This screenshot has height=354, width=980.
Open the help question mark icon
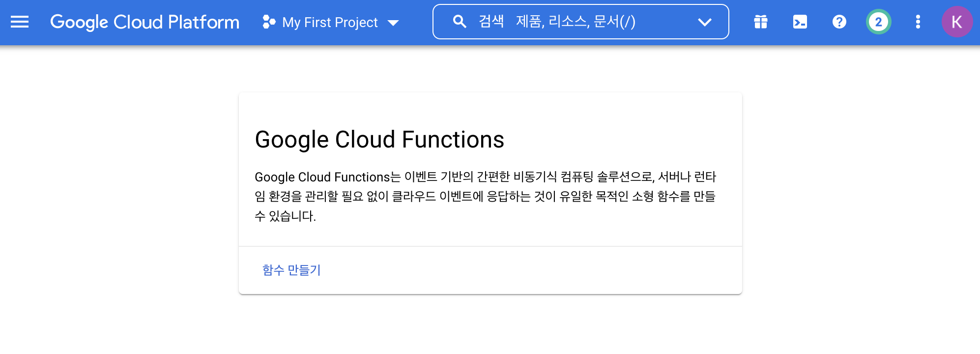[839, 22]
